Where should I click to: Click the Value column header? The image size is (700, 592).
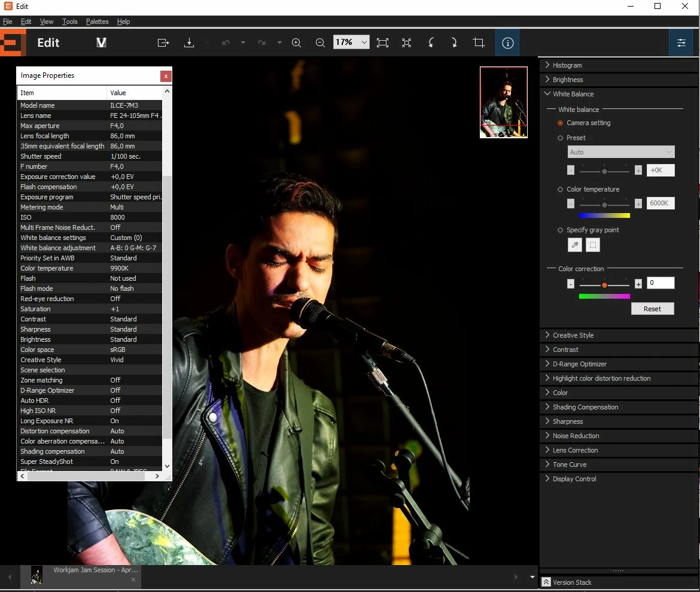[135, 93]
